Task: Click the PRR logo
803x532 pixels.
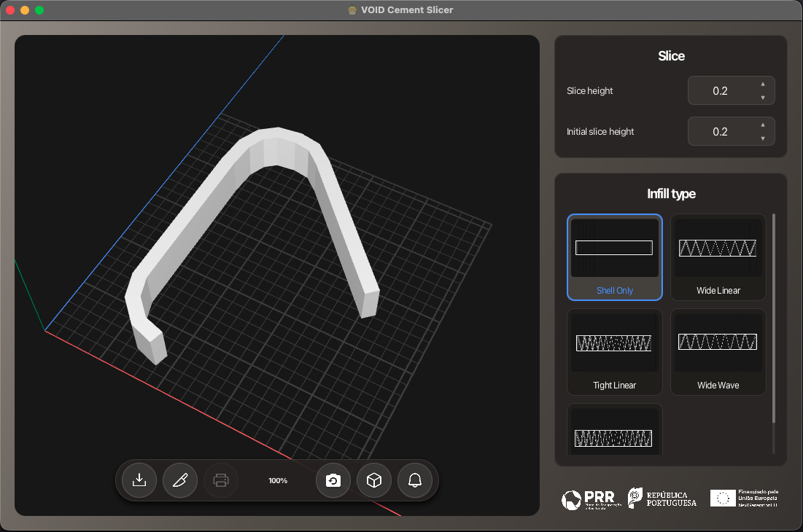Action: (591, 499)
